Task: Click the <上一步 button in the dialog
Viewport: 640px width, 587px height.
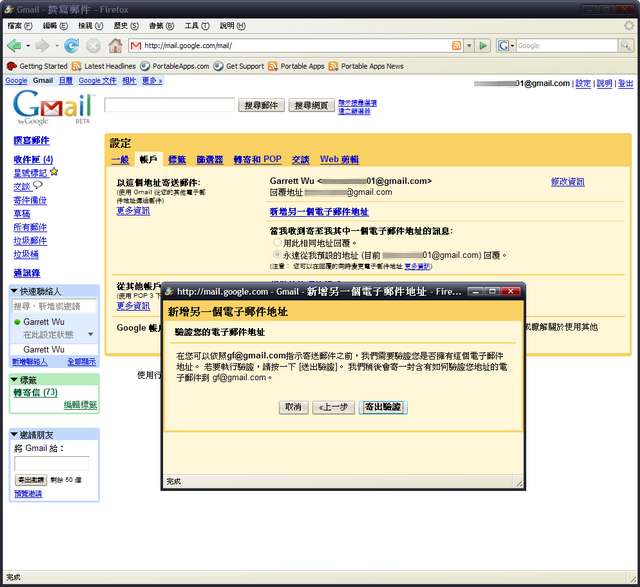Action: tap(333, 407)
